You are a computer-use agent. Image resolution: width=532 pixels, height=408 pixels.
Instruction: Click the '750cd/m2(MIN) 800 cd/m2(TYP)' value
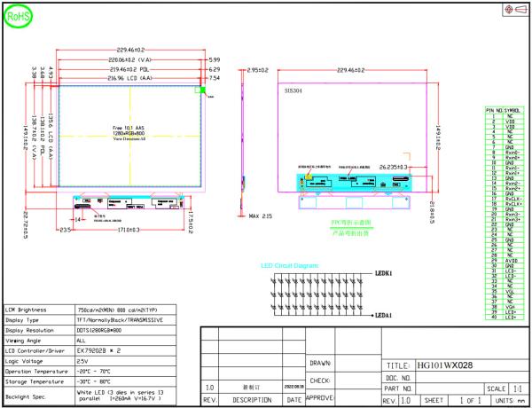click(x=117, y=310)
